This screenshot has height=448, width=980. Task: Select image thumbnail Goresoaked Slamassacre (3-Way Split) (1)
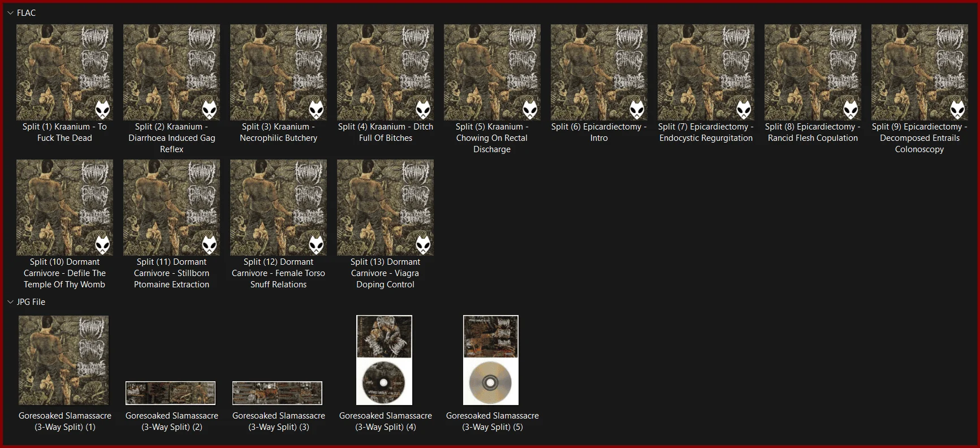tap(63, 360)
